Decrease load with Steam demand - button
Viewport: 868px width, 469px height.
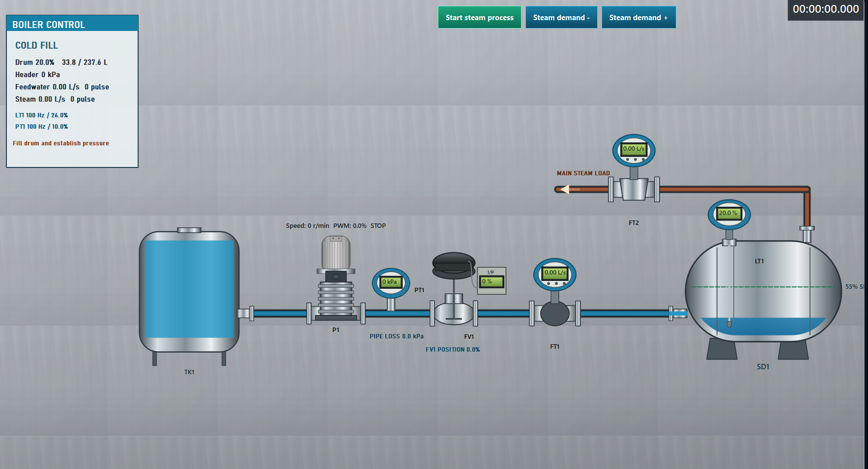coord(561,17)
